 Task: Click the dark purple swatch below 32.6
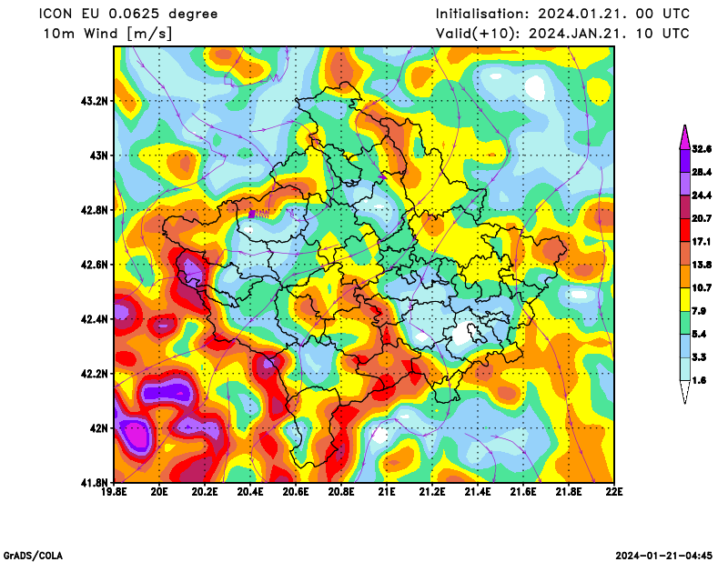(685, 161)
